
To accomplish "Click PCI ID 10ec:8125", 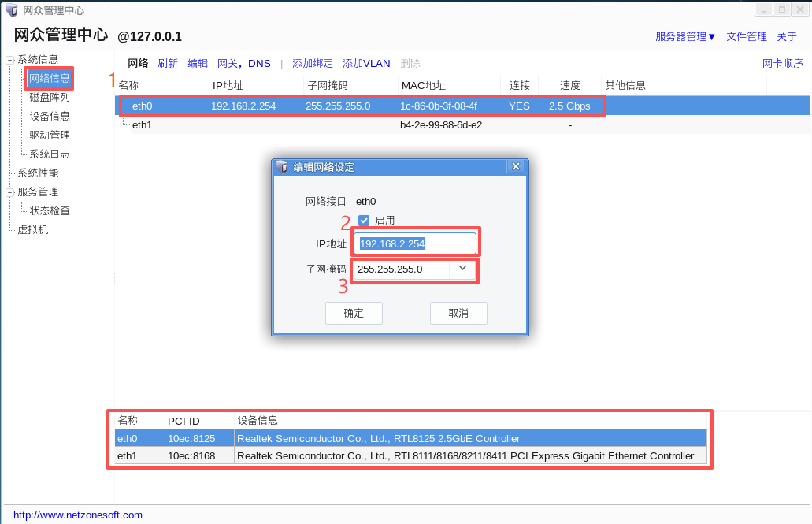I will pos(191,438).
